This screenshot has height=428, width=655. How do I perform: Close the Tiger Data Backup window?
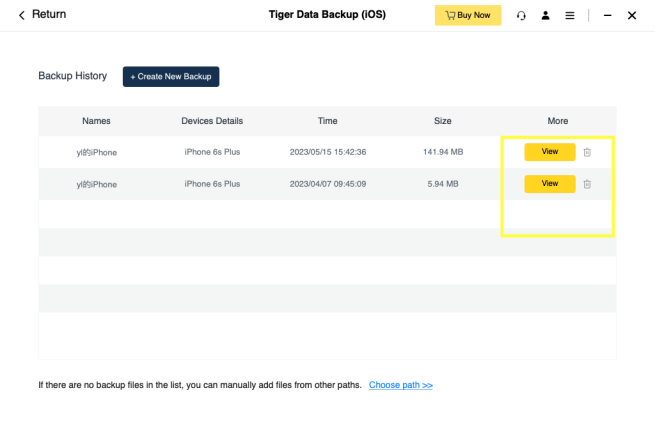(632, 16)
